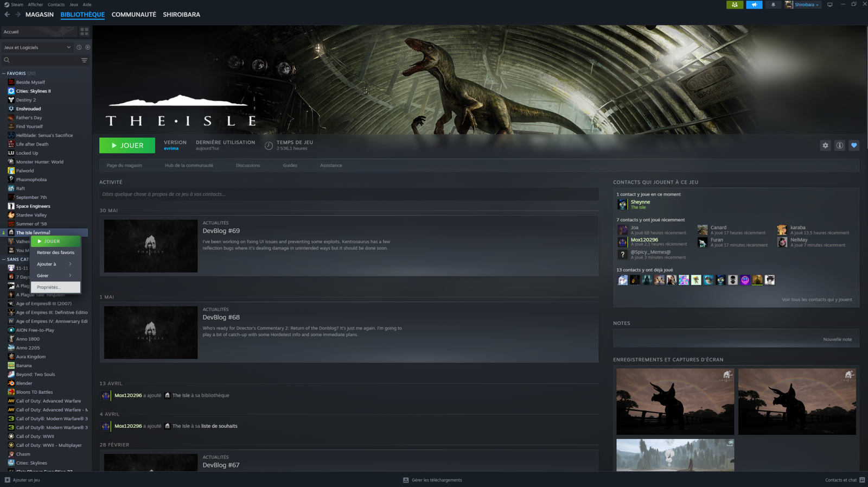Click Voir tous les contacts qui y jouent
Image resolution: width=868 pixels, height=487 pixels.
point(816,299)
